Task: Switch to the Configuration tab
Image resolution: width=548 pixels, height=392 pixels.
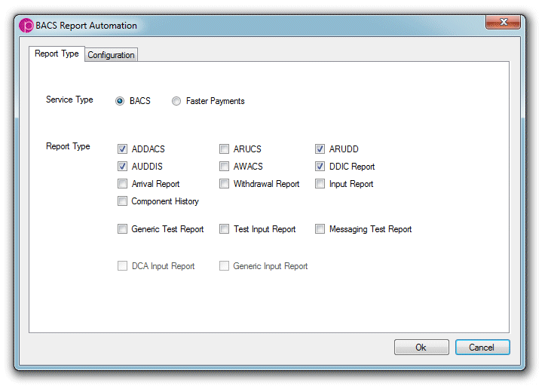Action: click(111, 55)
